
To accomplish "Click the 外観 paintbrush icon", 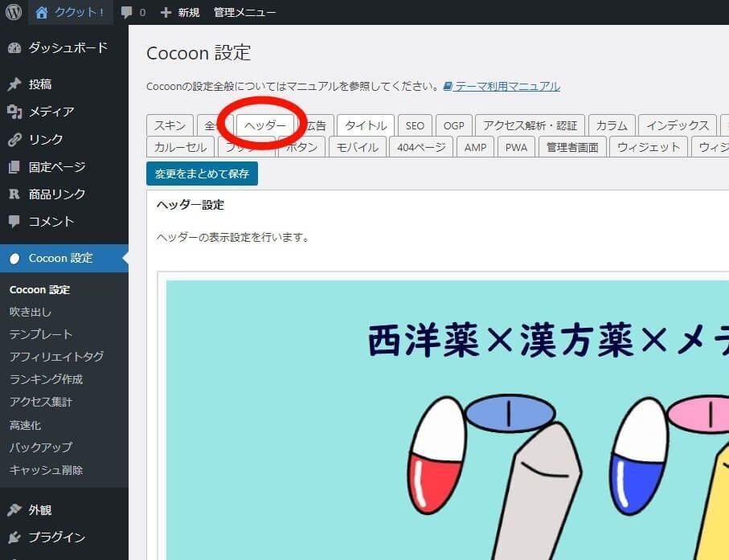I will (x=14, y=510).
